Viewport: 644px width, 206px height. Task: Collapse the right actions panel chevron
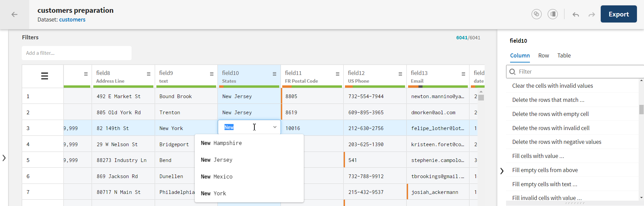click(502, 171)
